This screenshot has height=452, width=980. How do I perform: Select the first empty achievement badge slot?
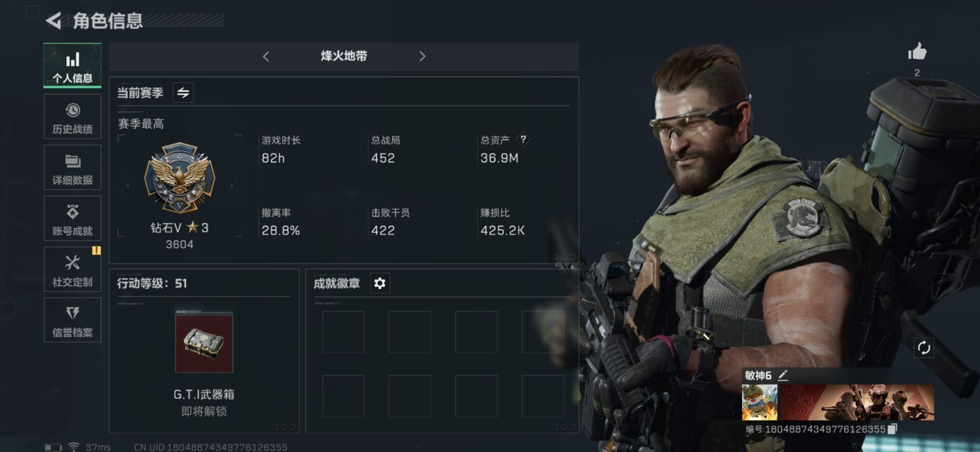[x=344, y=332]
